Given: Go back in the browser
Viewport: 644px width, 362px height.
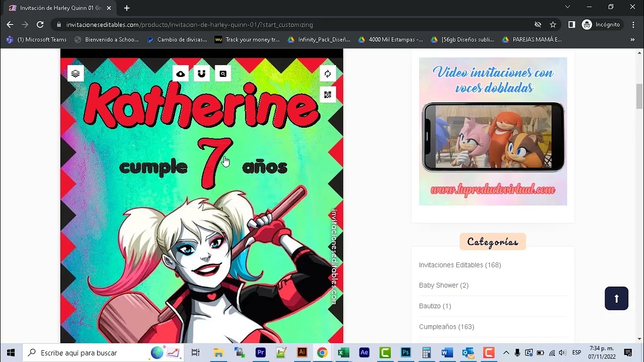Looking at the screenshot, I should pos(10,25).
